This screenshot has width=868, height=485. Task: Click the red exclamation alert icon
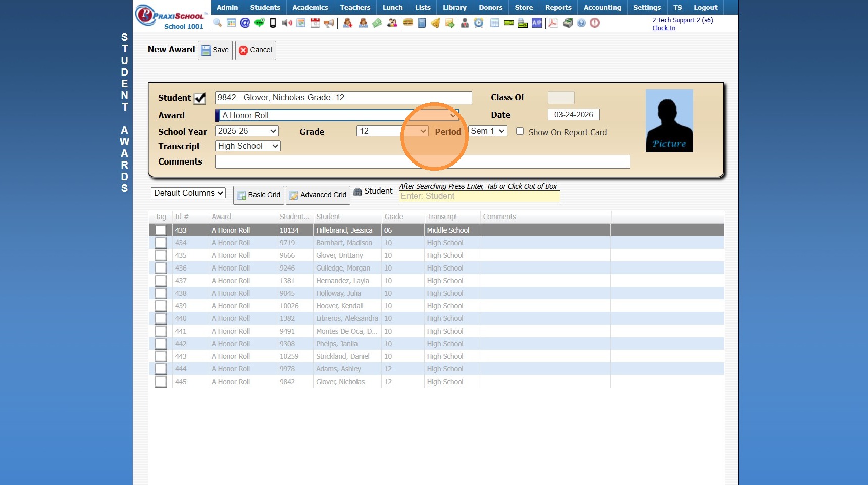595,23
